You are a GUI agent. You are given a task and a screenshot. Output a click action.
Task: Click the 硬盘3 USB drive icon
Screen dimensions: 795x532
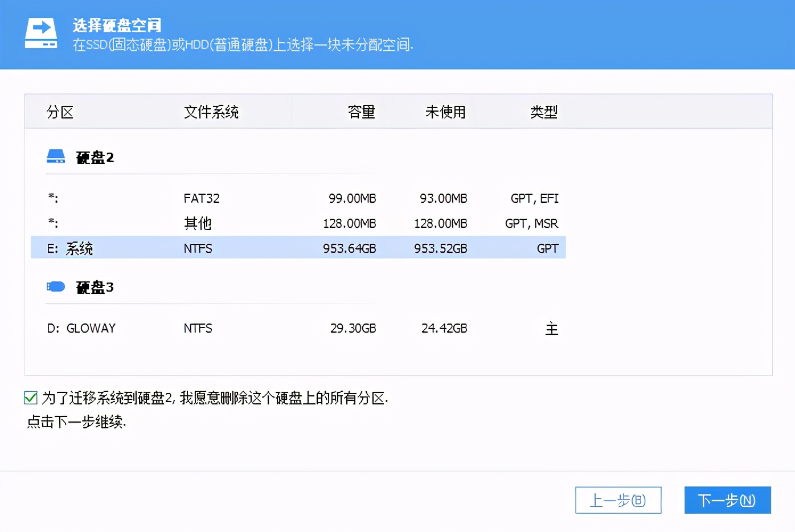click(x=55, y=286)
